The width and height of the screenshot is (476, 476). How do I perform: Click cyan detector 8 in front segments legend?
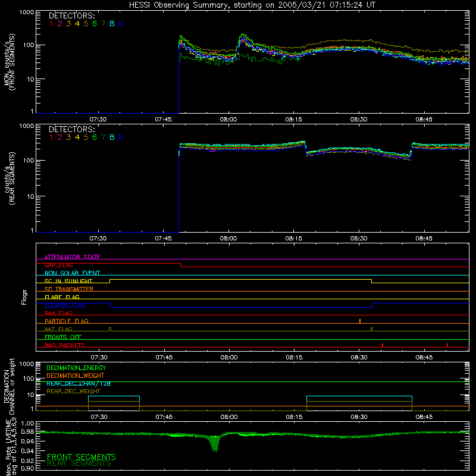[x=112, y=24]
